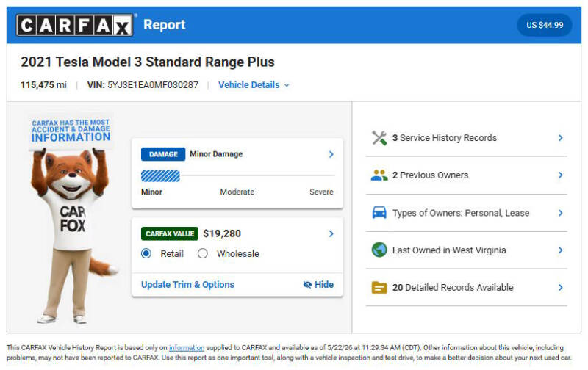Click the '2 Previous Owners' text
Screen dimensions: 588x370
430,175
